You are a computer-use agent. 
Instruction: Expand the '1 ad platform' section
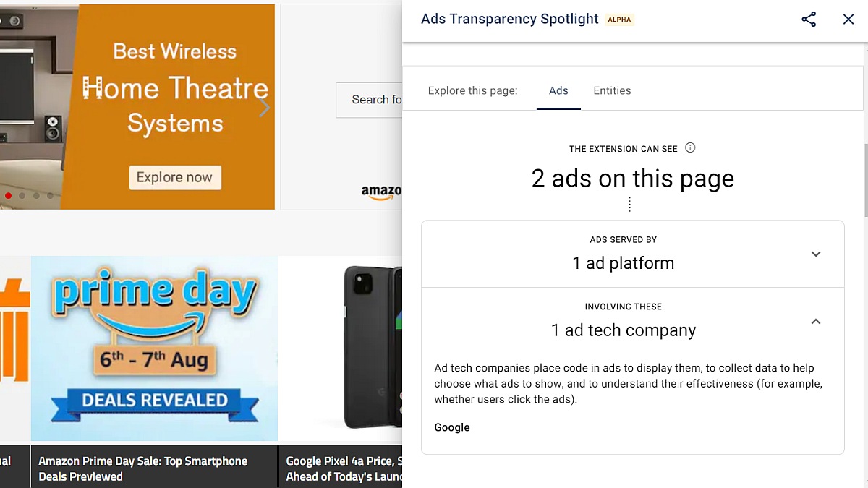pyautogui.click(x=815, y=254)
